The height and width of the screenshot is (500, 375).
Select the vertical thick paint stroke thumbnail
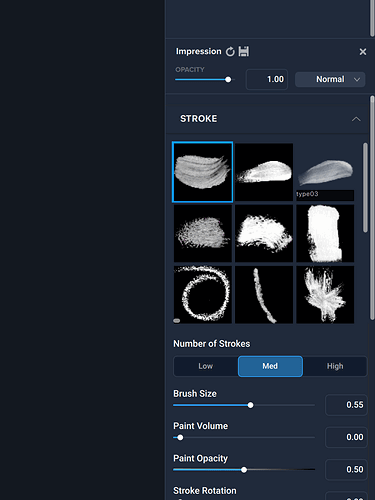tap(325, 233)
